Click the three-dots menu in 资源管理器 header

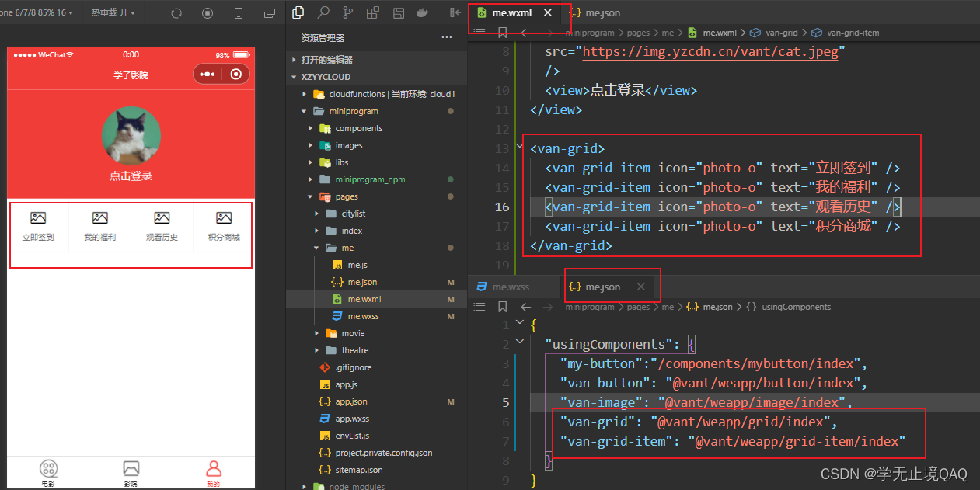[446, 37]
